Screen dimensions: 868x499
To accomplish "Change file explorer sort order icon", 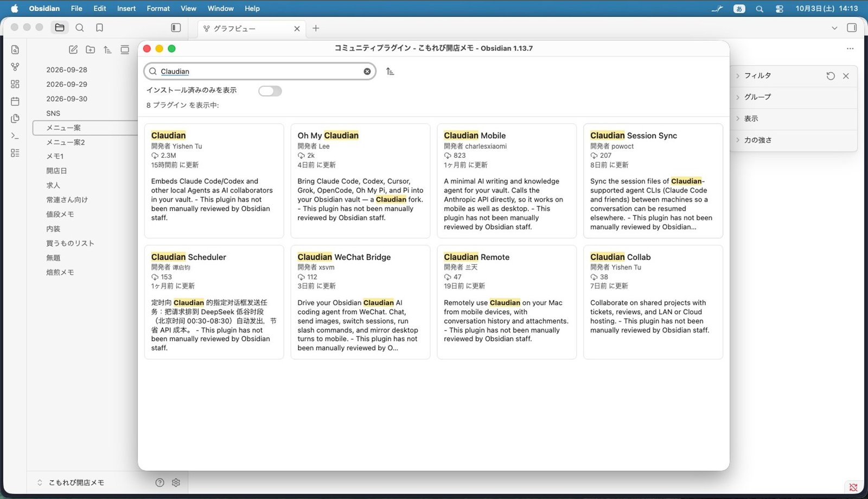I will 107,50.
